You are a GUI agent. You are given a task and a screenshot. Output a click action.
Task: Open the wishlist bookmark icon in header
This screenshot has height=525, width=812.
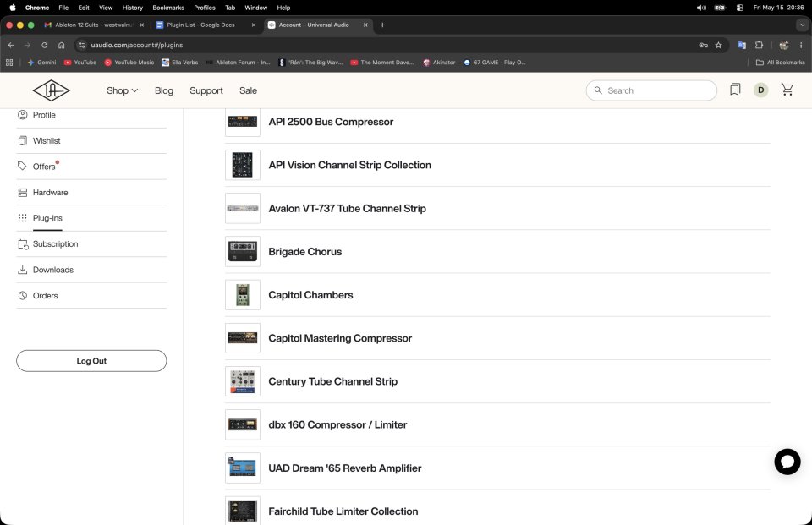pyautogui.click(x=735, y=90)
